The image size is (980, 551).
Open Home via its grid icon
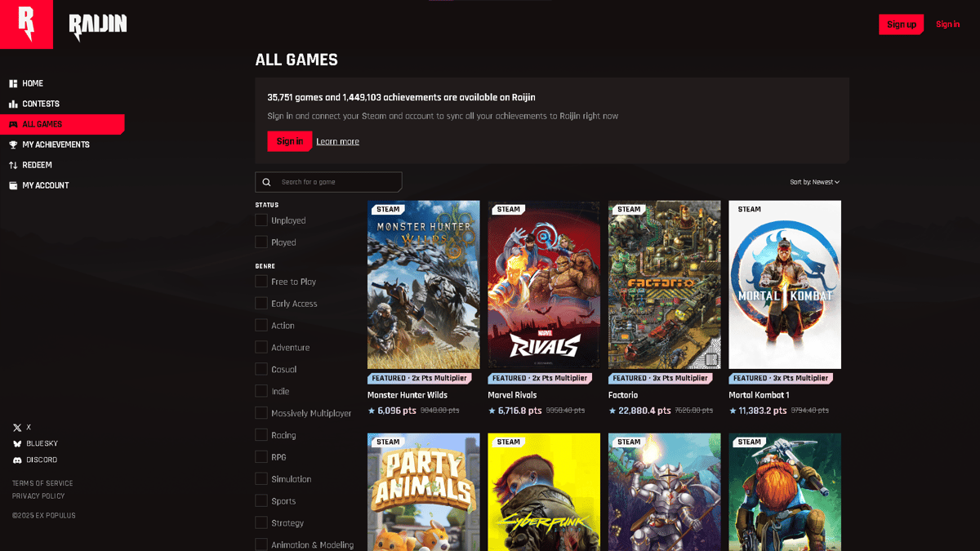[x=13, y=83]
